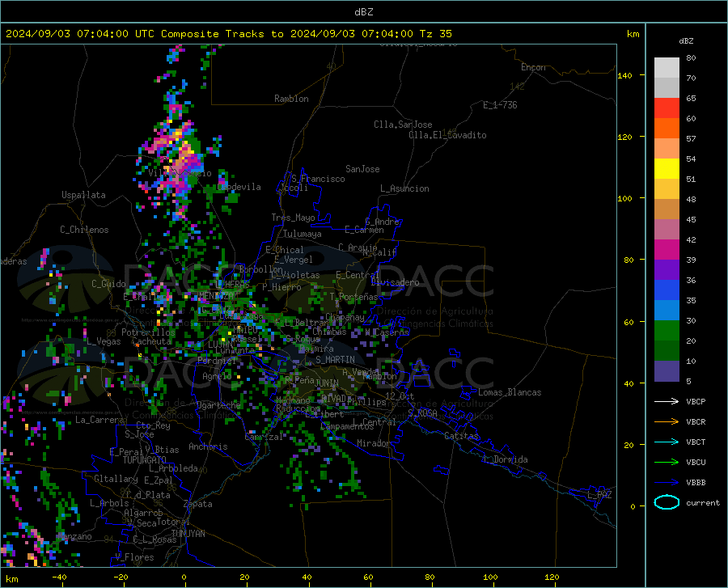728x588 pixels.
Task: Click the 'Potrerillos' map label
Action: (148, 332)
